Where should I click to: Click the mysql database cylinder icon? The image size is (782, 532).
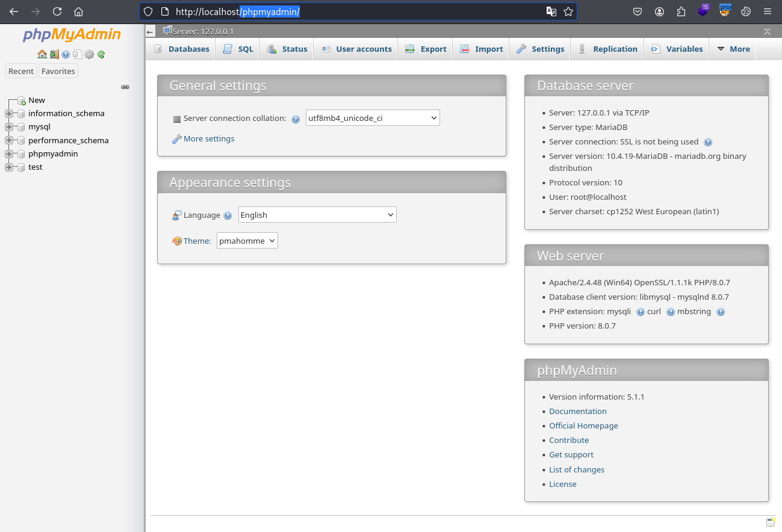coord(22,127)
